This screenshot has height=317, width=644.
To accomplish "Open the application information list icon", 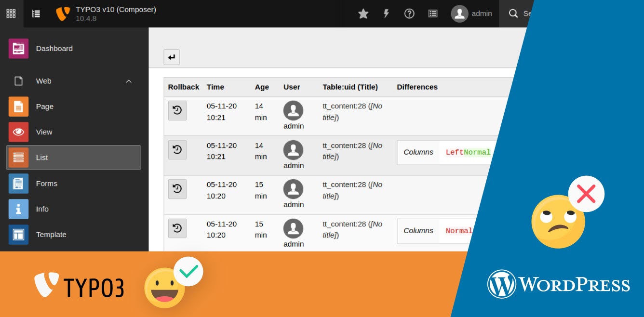I will pyautogui.click(x=433, y=13).
